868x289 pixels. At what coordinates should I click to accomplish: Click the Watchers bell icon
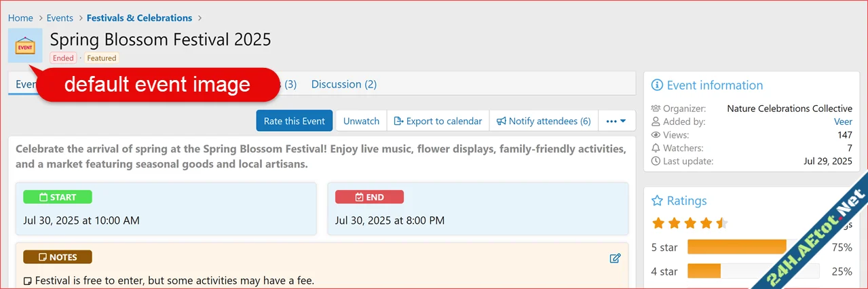point(656,148)
